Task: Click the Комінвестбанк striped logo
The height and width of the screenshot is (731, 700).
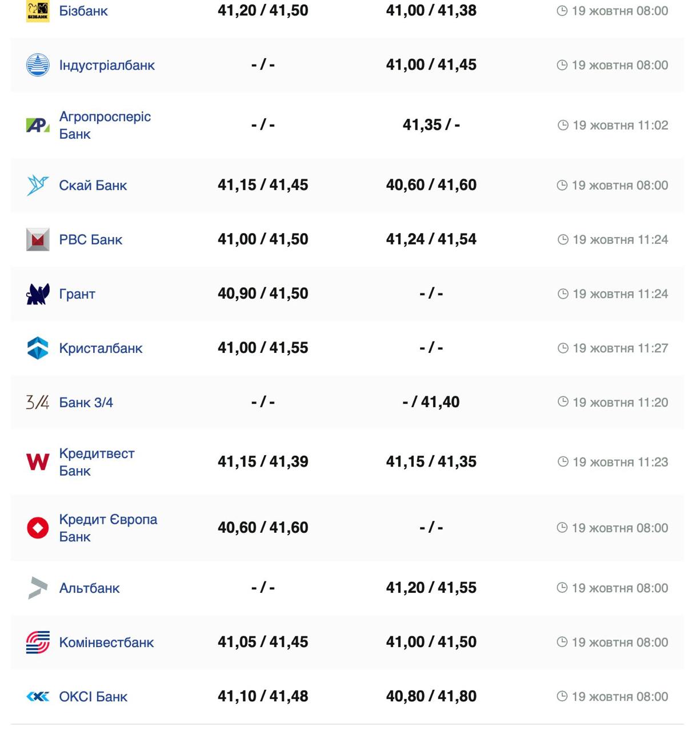Action: [38, 642]
